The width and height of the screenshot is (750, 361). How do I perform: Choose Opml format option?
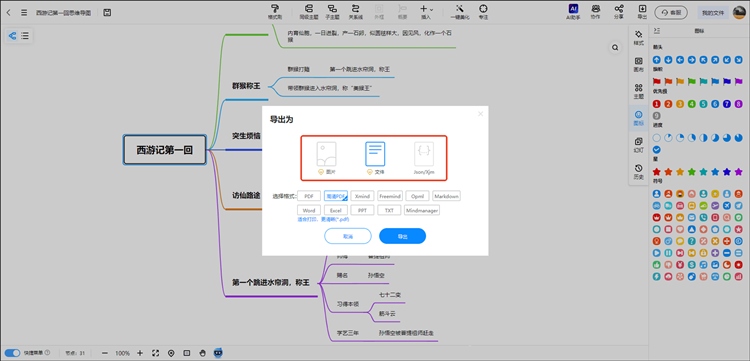coord(417,196)
